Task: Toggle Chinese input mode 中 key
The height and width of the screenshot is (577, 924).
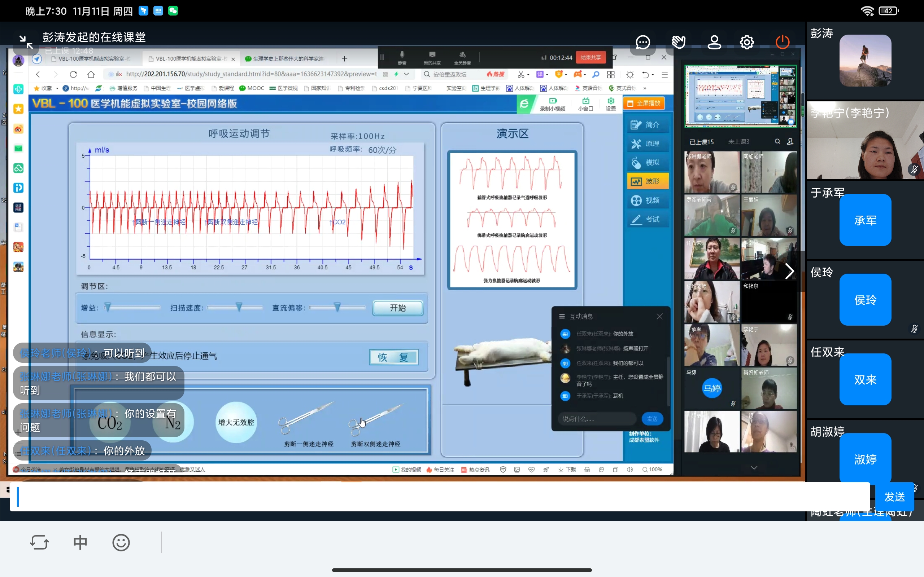Action: pyautogui.click(x=80, y=542)
